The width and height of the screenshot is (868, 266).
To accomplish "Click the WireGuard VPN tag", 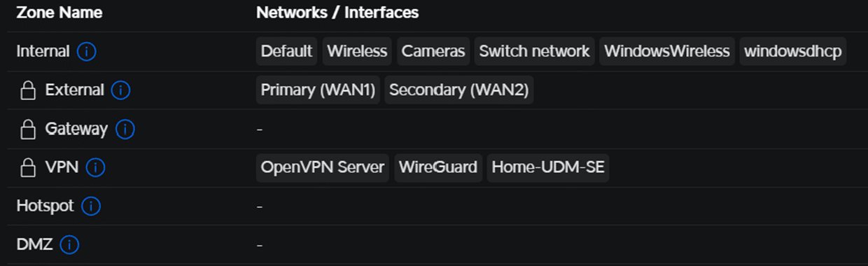I will (438, 168).
